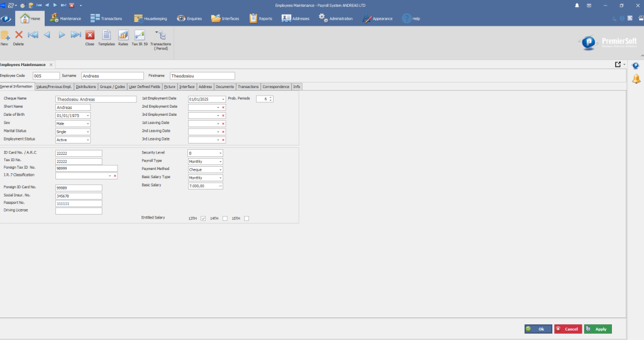The image size is (644, 340).
Task: Open the Administration ribbon tab
Action: click(336, 18)
